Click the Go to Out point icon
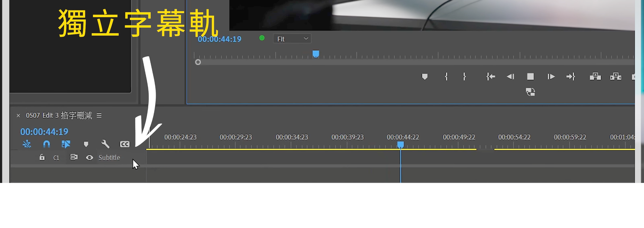644x228 pixels. 571,77
